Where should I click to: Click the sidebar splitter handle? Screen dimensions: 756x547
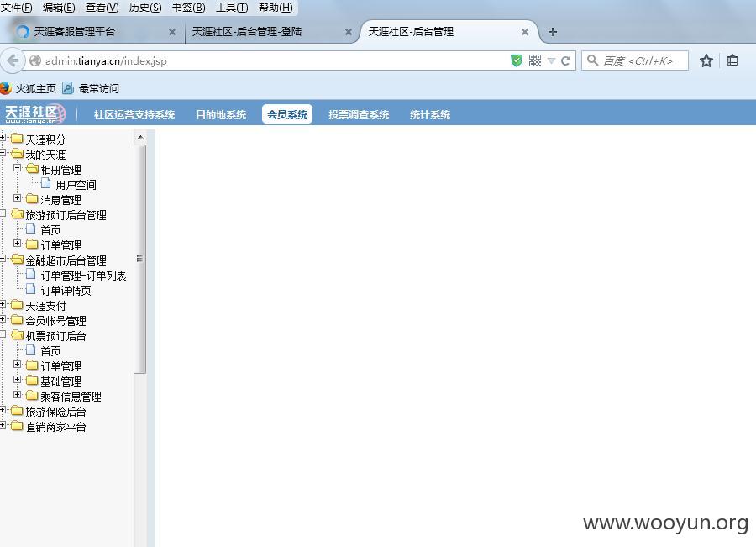click(150, 338)
